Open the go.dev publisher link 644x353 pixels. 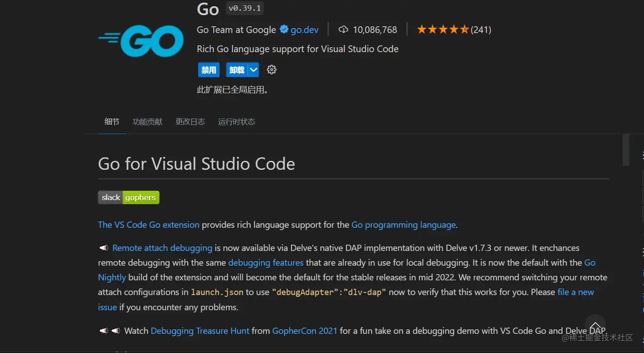point(305,30)
